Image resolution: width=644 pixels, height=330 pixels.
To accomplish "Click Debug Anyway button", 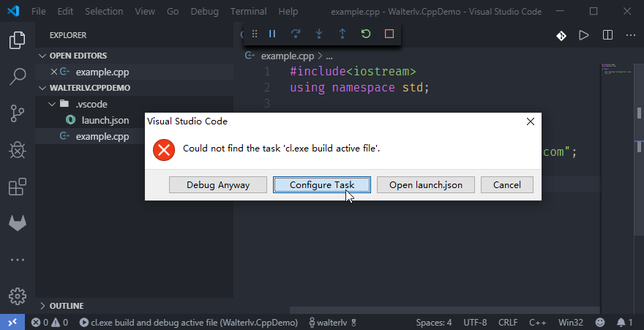I will click(x=218, y=184).
